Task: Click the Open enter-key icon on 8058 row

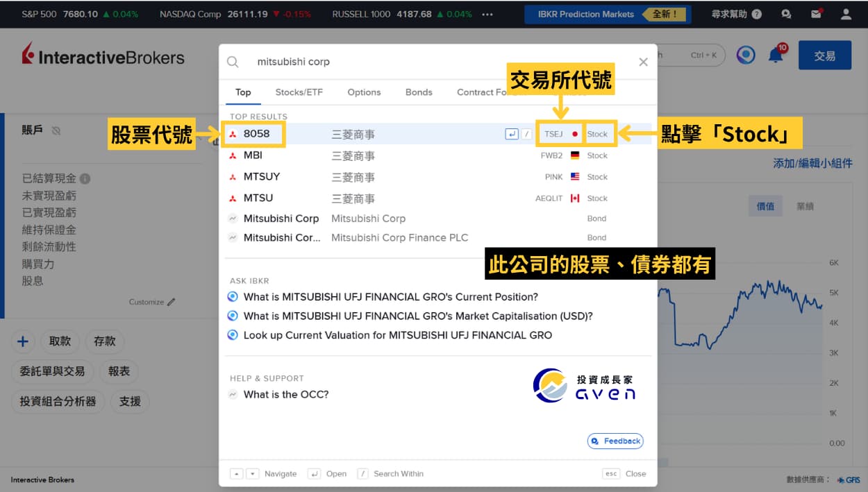Action: click(512, 134)
